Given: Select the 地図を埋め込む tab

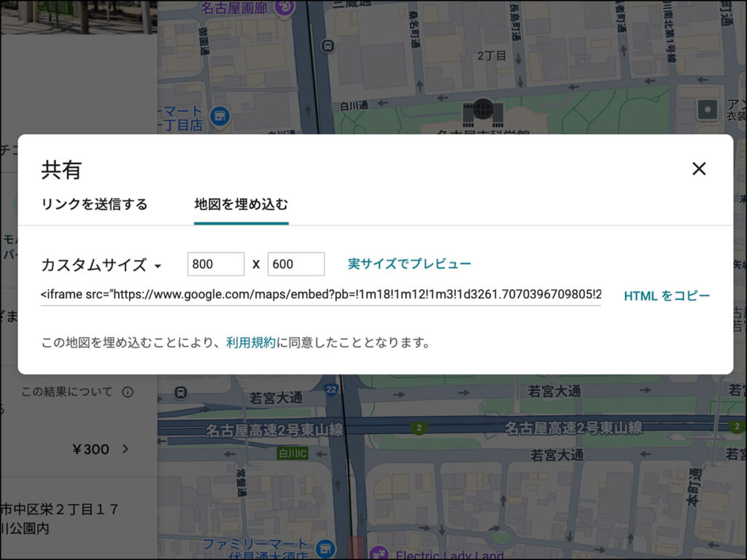Looking at the screenshot, I should tap(241, 204).
